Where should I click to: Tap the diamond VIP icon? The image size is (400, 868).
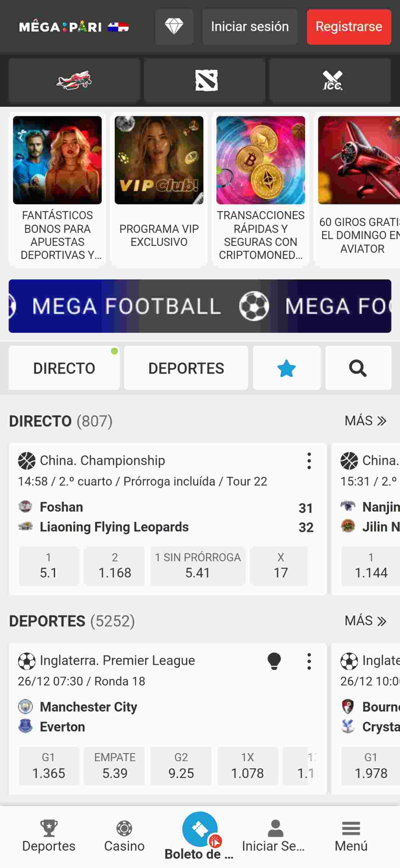click(x=174, y=26)
